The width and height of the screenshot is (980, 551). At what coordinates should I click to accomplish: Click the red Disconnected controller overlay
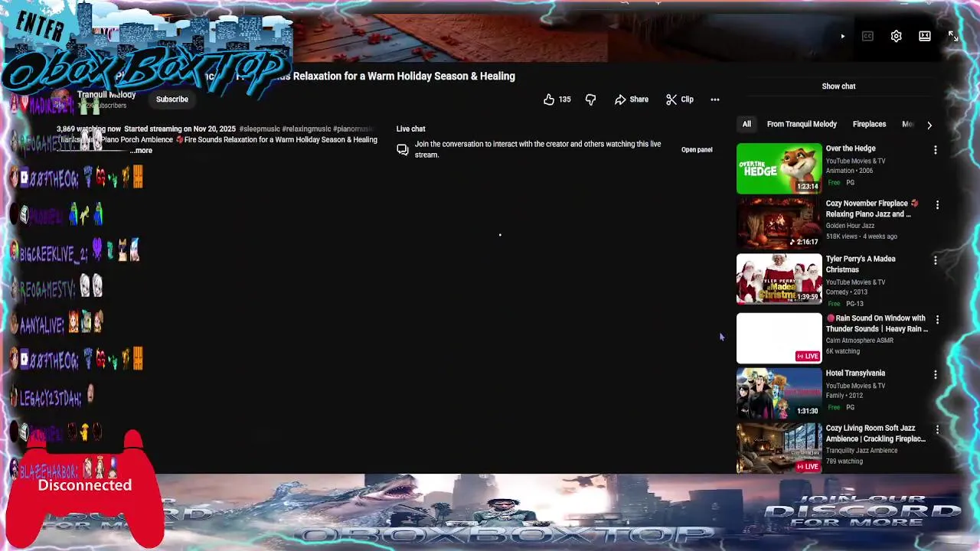85,490
